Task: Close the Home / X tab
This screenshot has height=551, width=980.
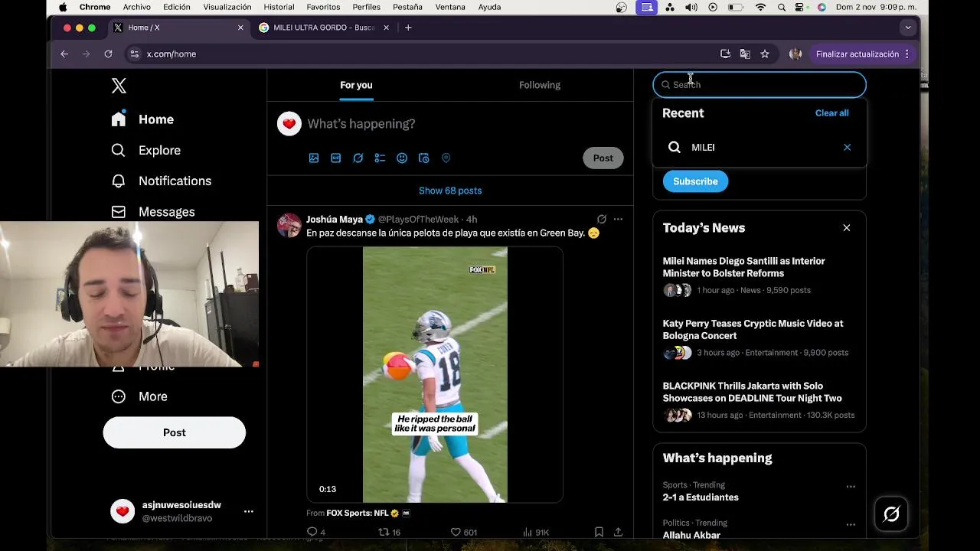Action: [x=240, y=28]
